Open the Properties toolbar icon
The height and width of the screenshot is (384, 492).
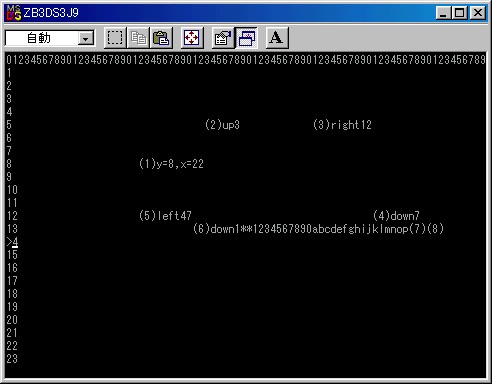223,38
